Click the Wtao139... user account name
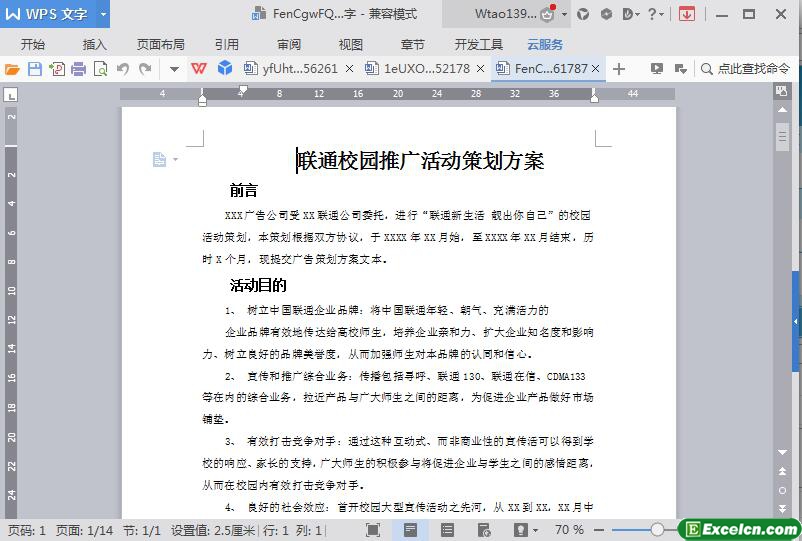The height and width of the screenshot is (541, 802). click(506, 14)
